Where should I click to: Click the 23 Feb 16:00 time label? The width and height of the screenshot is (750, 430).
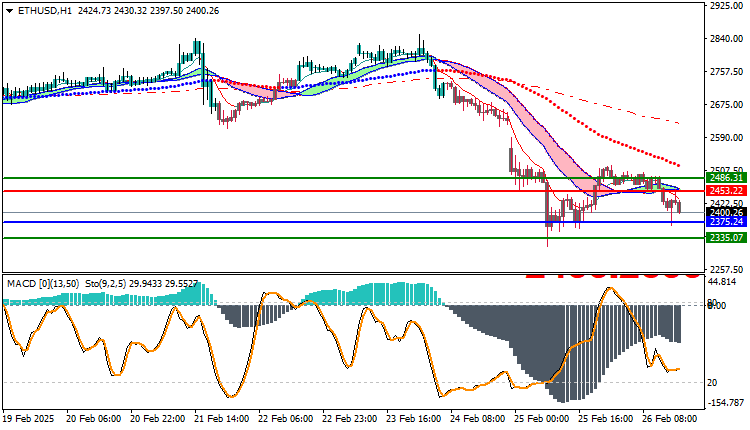pos(414,419)
